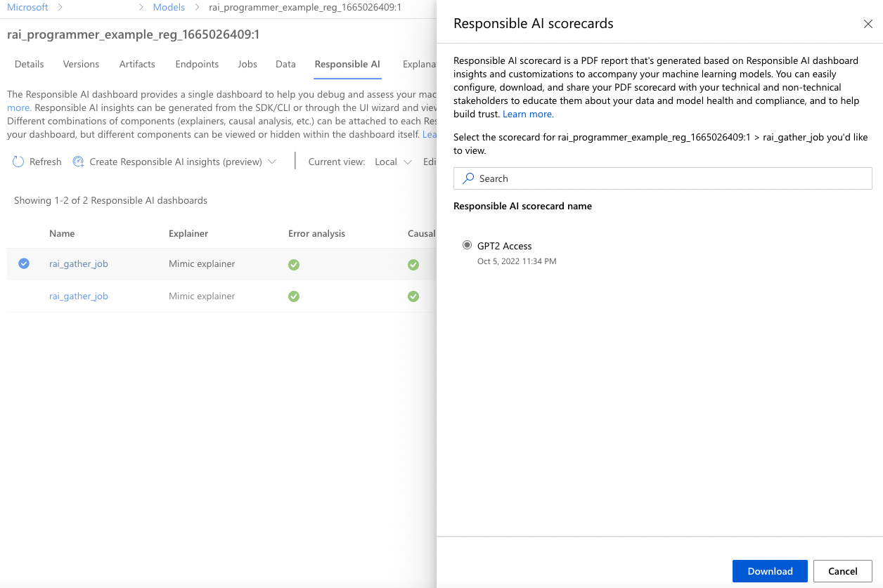
Task: Click second row Causal green checkmark
Action: (413, 296)
